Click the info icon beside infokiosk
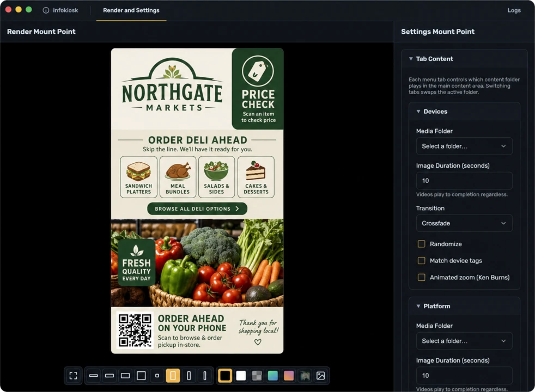Screen dimensions: 535x392 click(46, 10)
